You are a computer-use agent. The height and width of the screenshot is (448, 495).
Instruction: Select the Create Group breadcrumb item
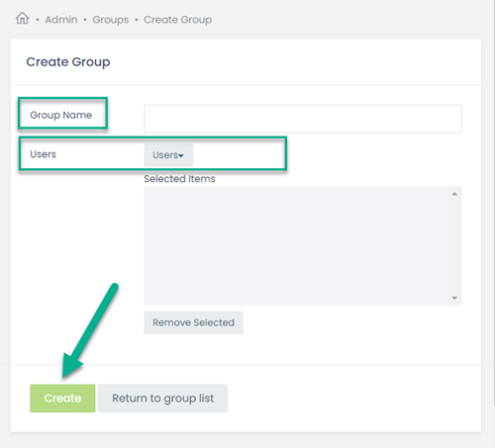point(177,20)
